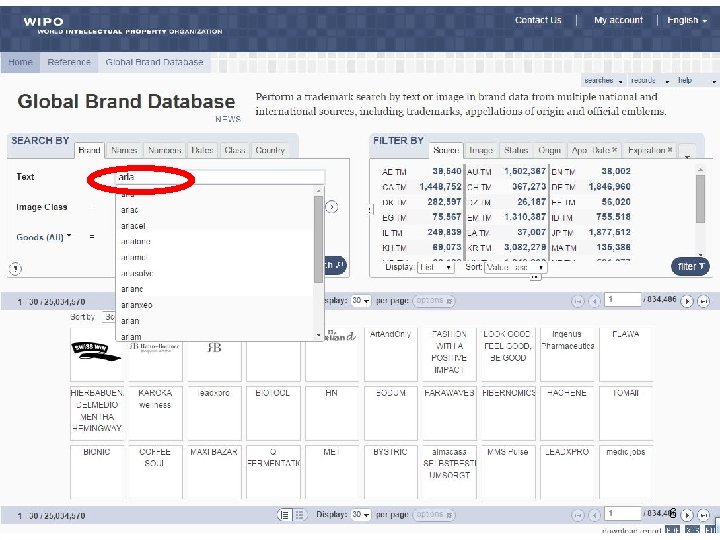This screenshot has width=720, height=540.
Task: Go to next page in top pager
Action: tap(687, 301)
